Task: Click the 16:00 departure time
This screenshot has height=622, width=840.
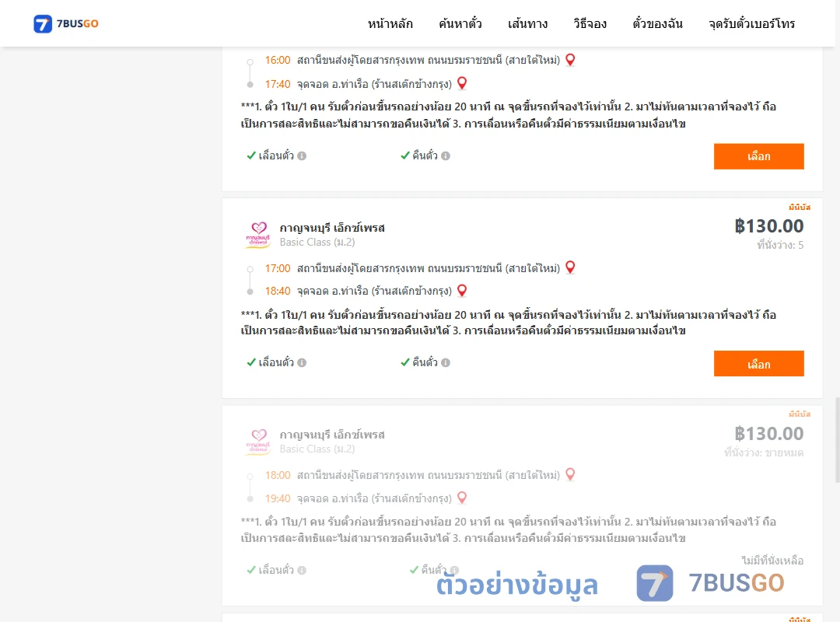Action: tap(278, 60)
